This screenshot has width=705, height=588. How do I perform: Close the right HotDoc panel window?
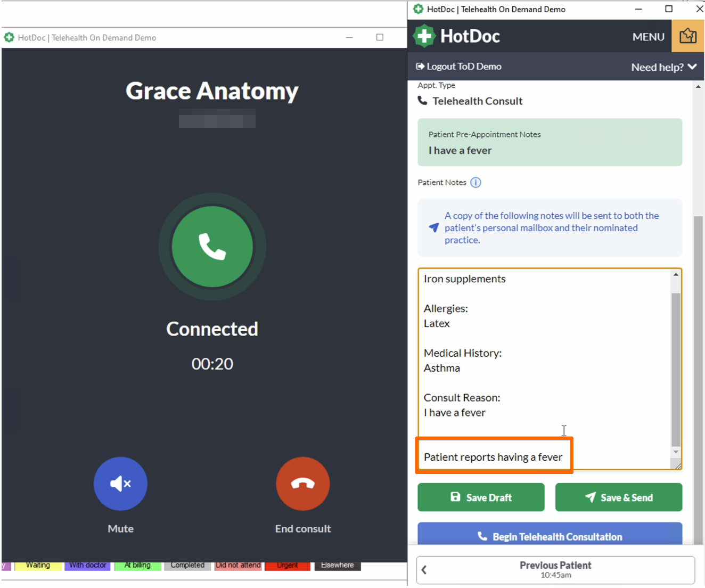point(699,9)
